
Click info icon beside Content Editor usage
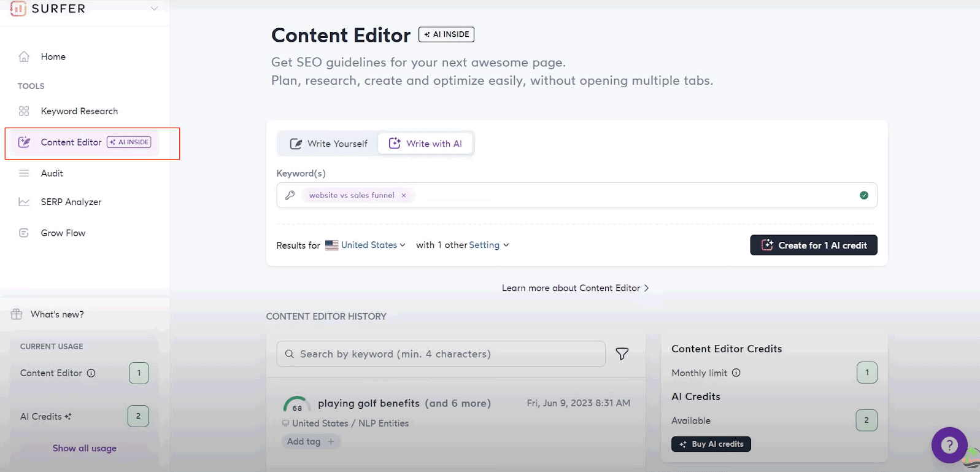(x=91, y=373)
